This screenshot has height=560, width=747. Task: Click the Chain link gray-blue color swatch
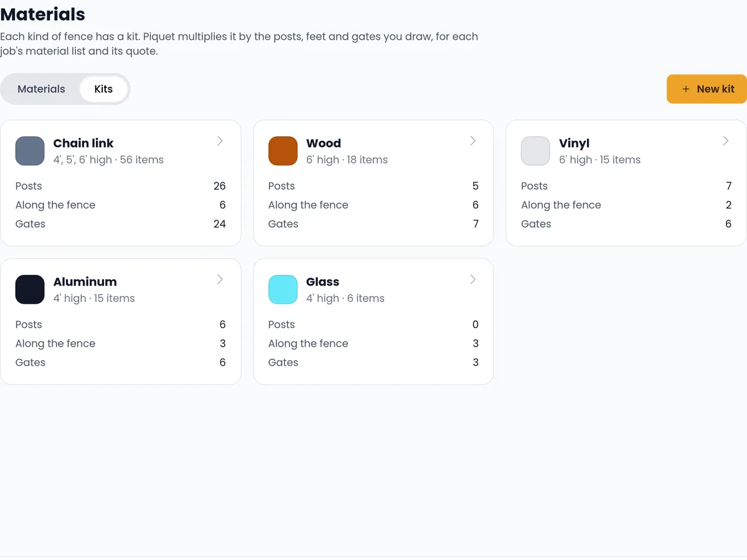coord(30,151)
